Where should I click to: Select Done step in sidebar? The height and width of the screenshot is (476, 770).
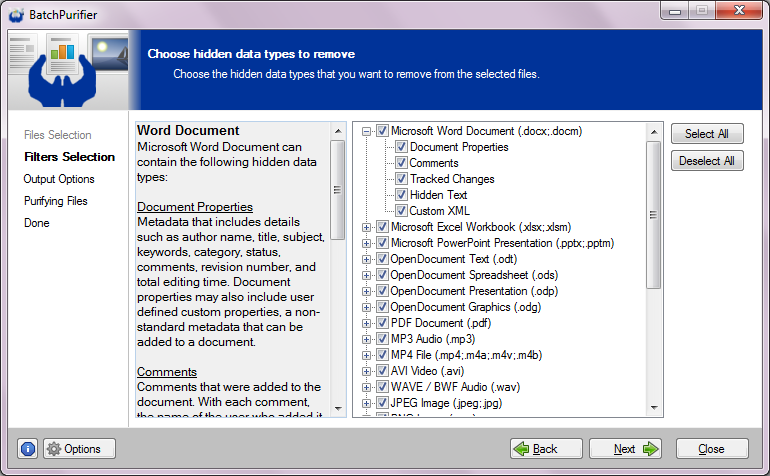click(x=37, y=223)
